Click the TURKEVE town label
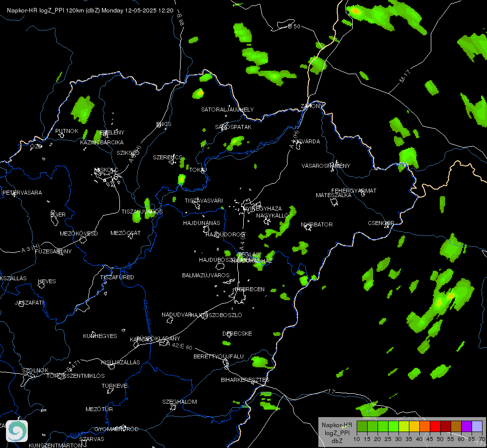Screen dimensions: 487x448 (115, 385)
